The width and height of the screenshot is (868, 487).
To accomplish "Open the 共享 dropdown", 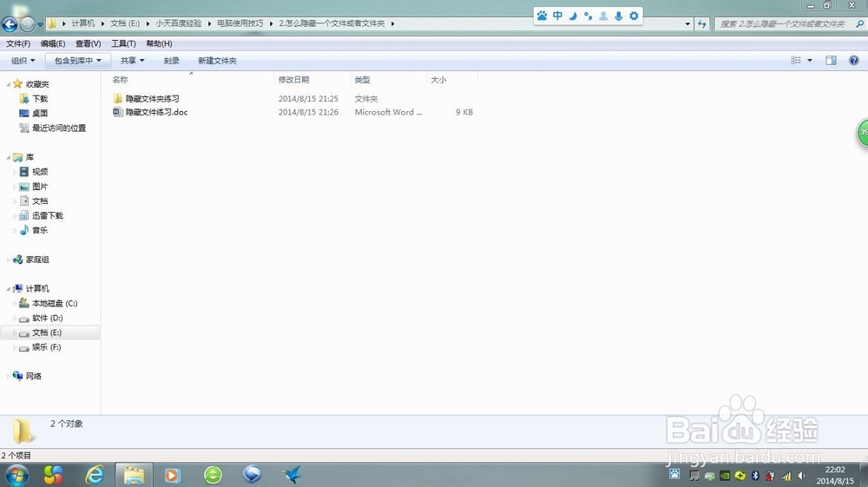I will coord(132,60).
